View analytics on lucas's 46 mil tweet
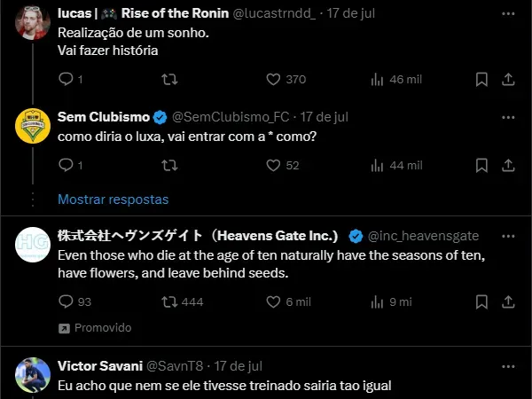 pyautogui.click(x=378, y=79)
